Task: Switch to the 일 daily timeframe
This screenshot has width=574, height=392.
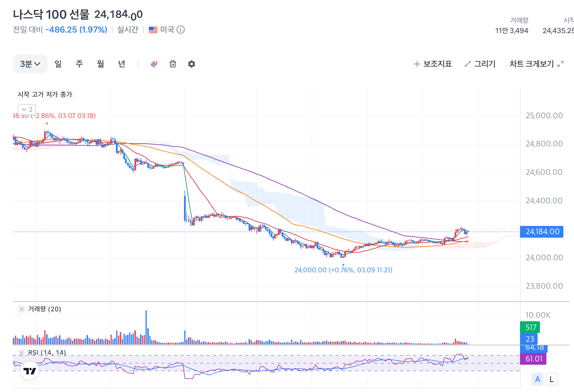Action: (58, 64)
